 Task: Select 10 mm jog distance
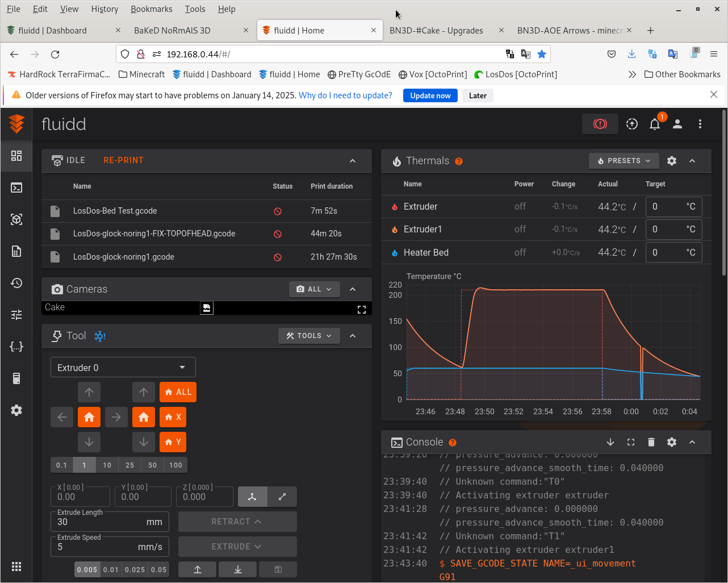coord(107,465)
